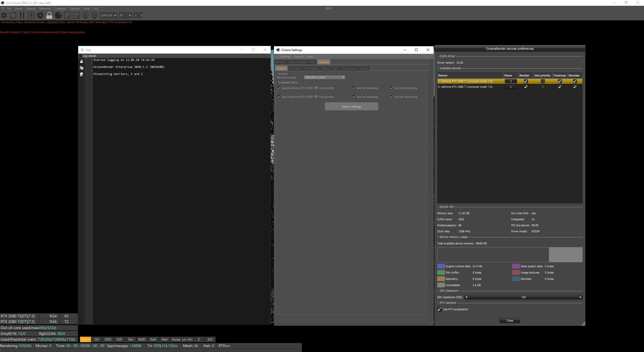Expand the PRIORITY_HIGH render priority dropdown
Viewport: 644px width, 352px height.
point(324,77)
